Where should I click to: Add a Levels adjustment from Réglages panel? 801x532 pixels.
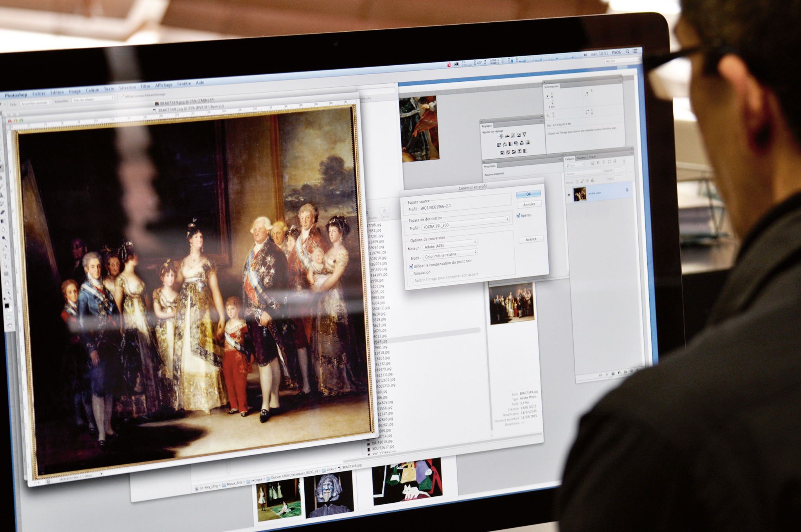[x=507, y=136]
